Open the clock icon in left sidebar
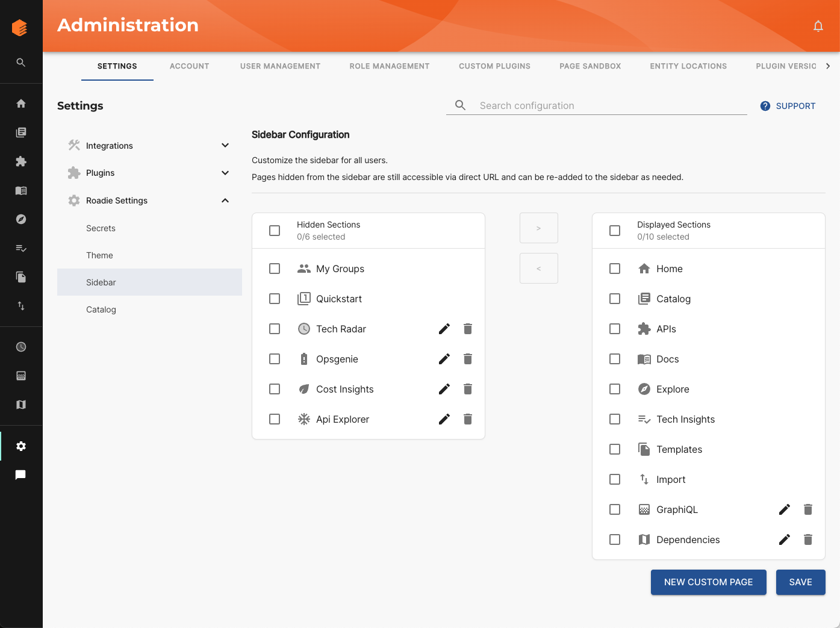The height and width of the screenshot is (628, 840). click(21, 347)
